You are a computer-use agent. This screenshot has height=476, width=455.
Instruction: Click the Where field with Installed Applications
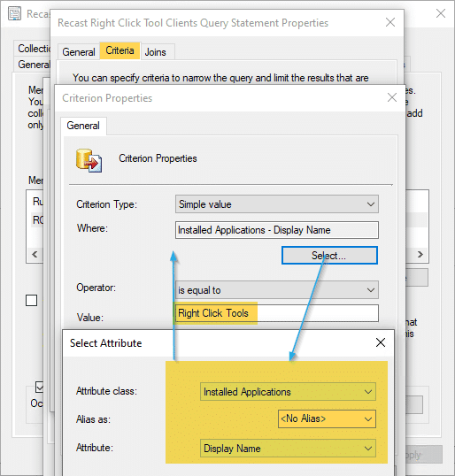click(x=277, y=230)
